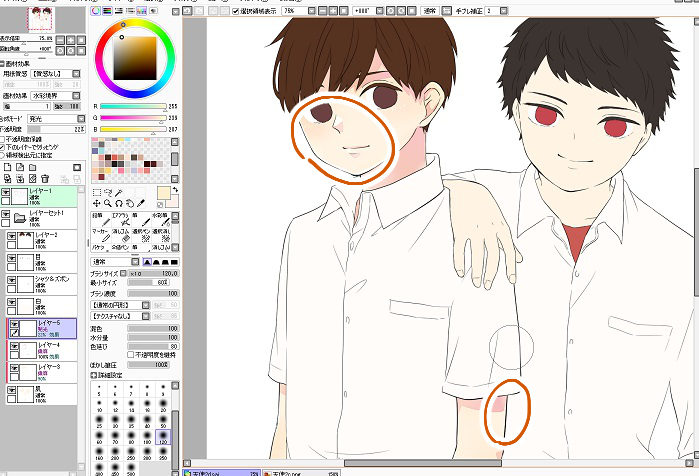Viewport: 699px width, 476px height.
Task: Adjust the ブラシ濃度 brush density slider
Action: click(x=153, y=294)
